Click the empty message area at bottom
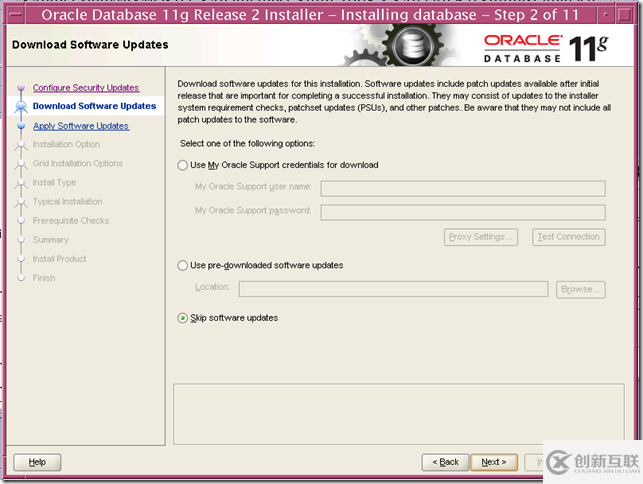The width and height of the screenshot is (643, 484). tap(399, 414)
